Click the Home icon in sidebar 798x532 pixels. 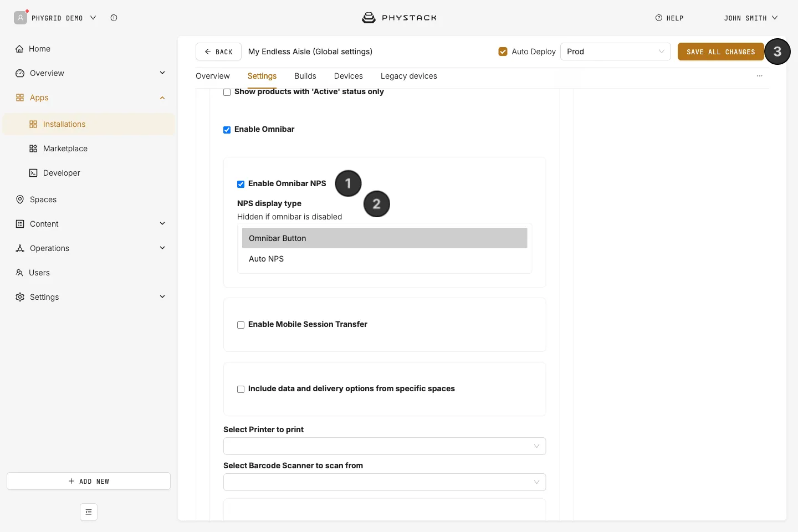[19, 49]
